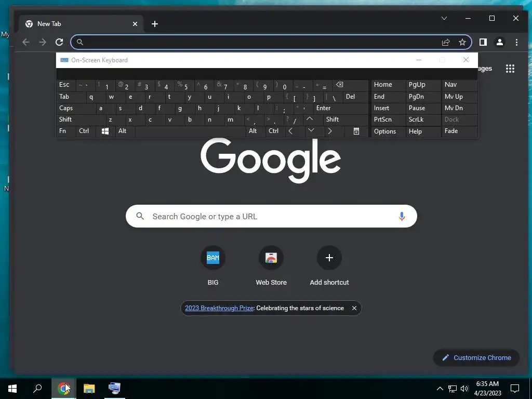This screenshot has height=399, width=532.
Task: Open Google apps grid
Action: tap(510, 69)
